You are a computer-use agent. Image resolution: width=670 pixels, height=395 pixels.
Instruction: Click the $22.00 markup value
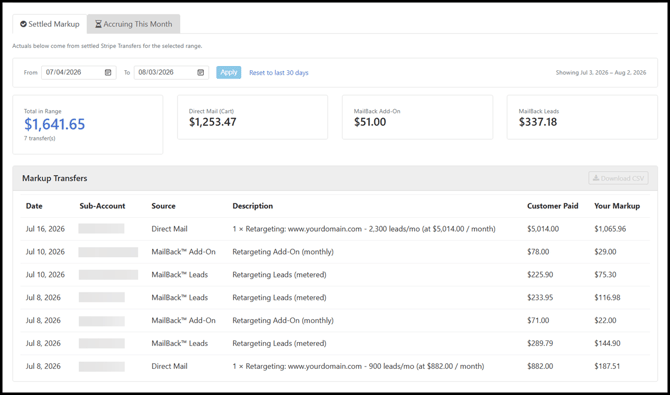coord(605,321)
